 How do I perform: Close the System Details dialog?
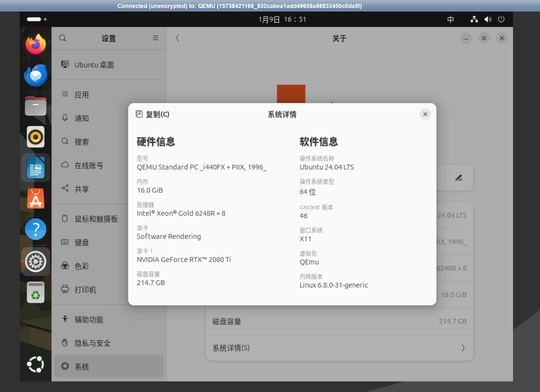(x=425, y=114)
